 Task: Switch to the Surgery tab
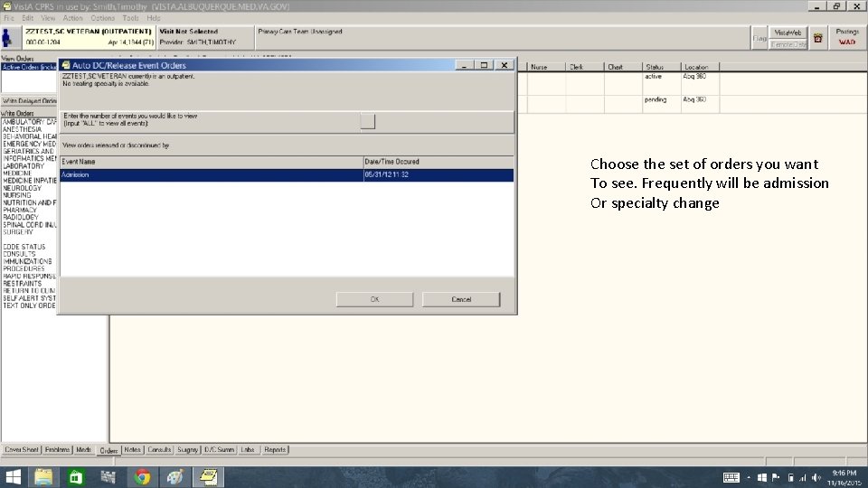tap(188, 450)
